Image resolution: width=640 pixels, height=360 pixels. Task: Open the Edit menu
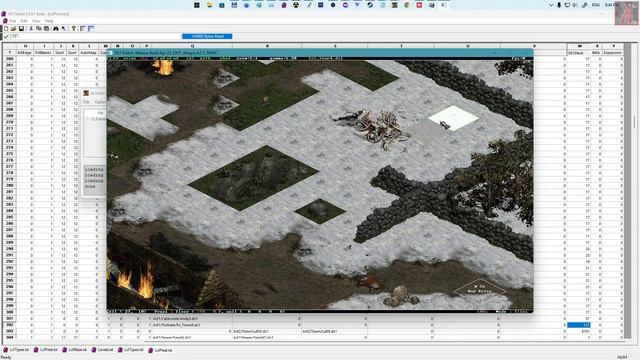tap(24, 21)
